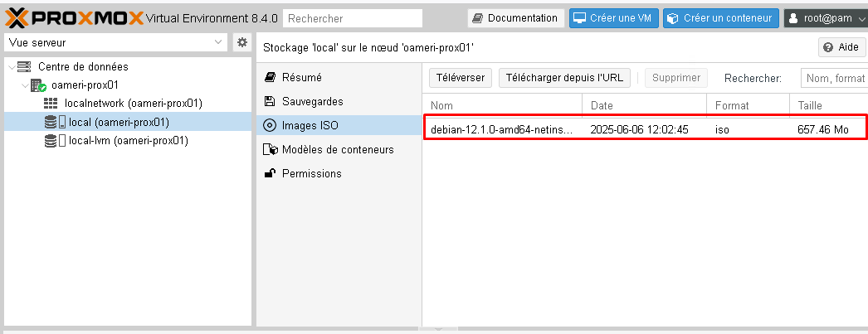The image size is (868, 334).
Task: Select Centre de données tree label
Action: tap(83, 67)
